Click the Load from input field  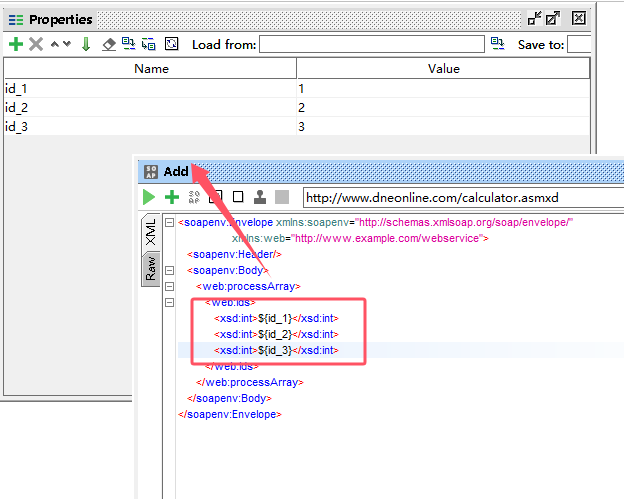click(x=372, y=44)
